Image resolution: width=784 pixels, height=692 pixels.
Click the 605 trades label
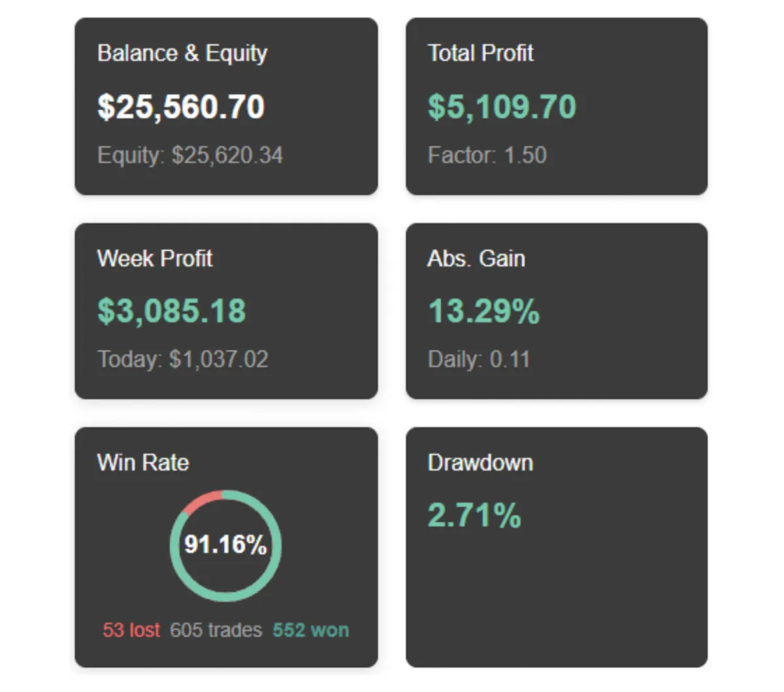click(216, 630)
